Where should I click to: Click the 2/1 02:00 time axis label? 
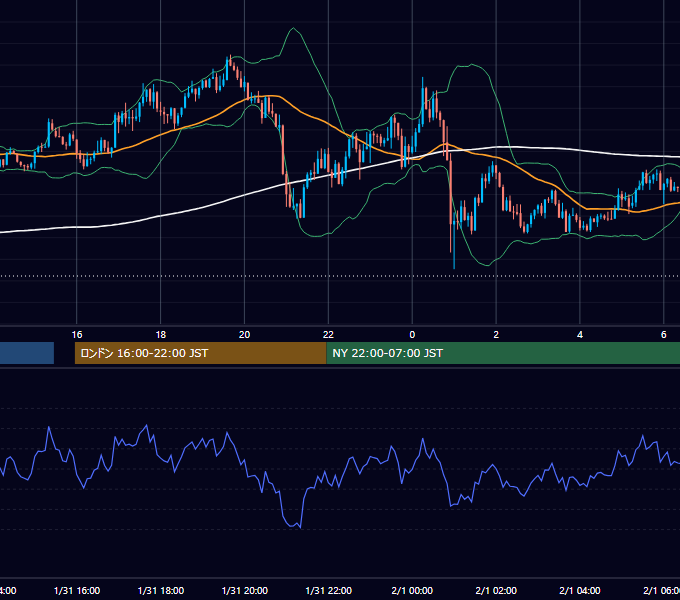[496, 590]
